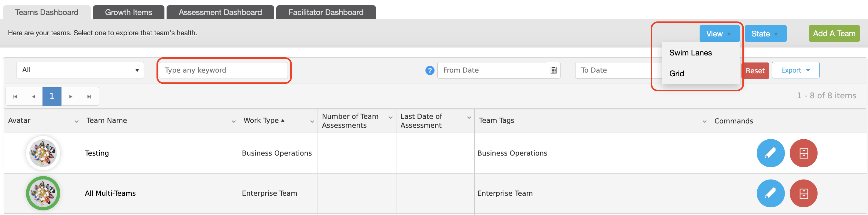Click the edit pencil icon for Testing team
Screen dimensions: 868x215
[x=770, y=153]
